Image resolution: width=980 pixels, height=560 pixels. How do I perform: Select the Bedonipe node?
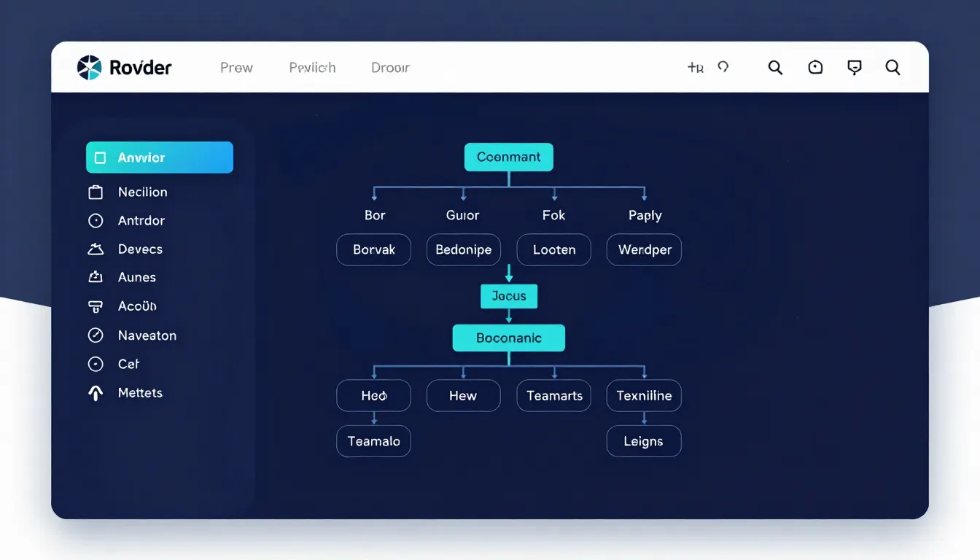tap(464, 249)
